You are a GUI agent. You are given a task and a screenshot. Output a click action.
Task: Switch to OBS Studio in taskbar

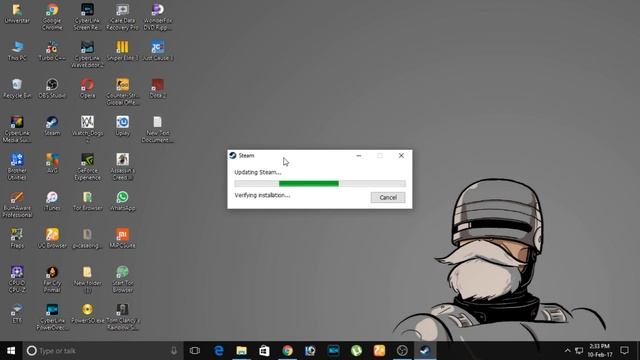402,351
